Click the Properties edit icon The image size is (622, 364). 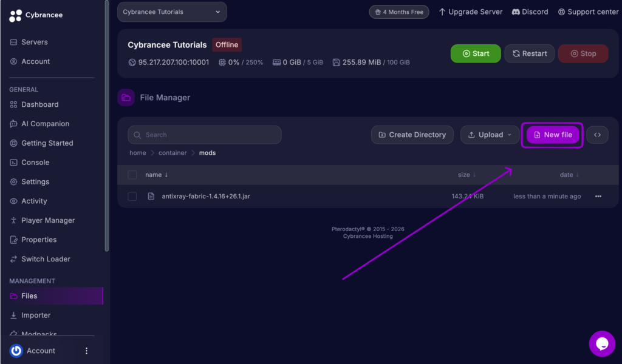click(x=13, y=240)
